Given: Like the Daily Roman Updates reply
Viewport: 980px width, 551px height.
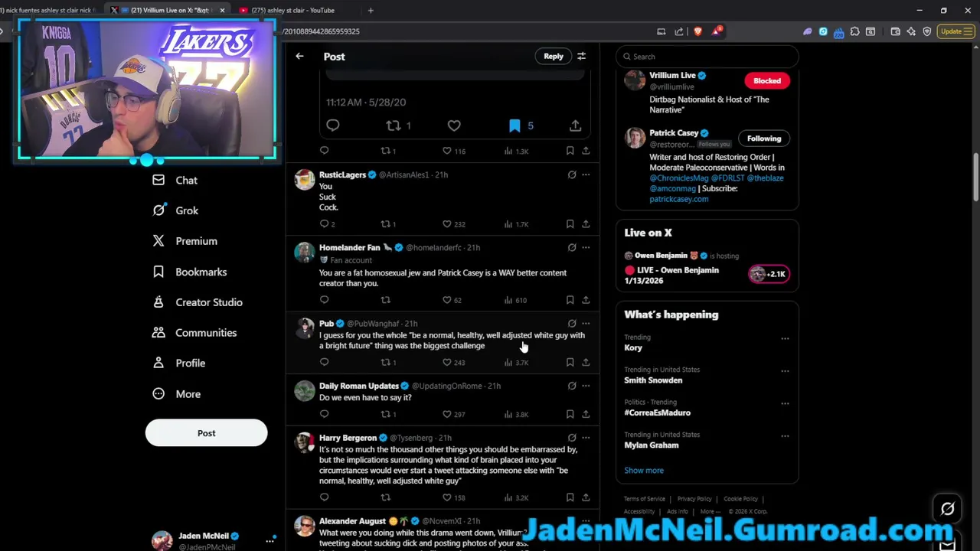Looking at the screenshot, I should click(x=447, y=415).
